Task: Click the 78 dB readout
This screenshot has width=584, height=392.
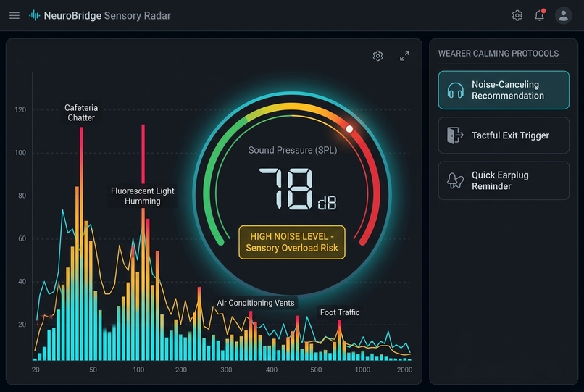Action: [x=297, y=189]
